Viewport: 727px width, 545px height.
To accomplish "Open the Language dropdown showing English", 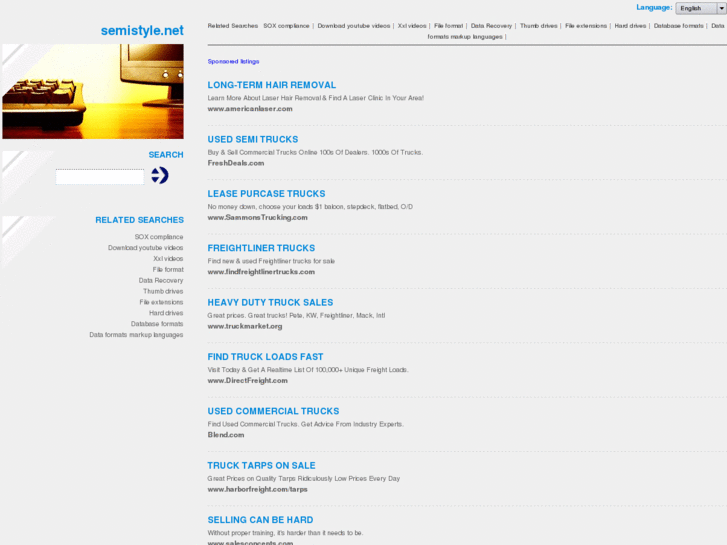I will tap(701, 8).
